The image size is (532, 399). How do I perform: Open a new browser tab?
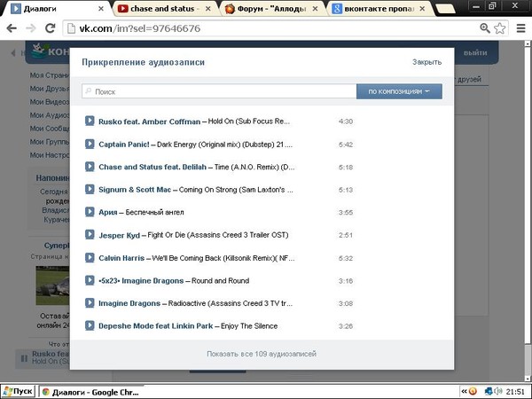[x=445, y=9]
